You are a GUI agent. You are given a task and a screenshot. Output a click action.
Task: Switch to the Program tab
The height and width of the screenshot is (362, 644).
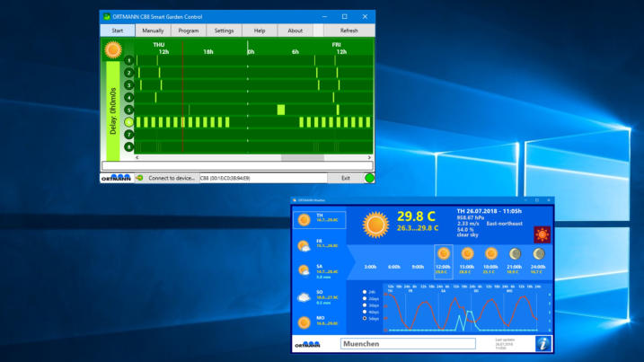(x=188, y=31)
